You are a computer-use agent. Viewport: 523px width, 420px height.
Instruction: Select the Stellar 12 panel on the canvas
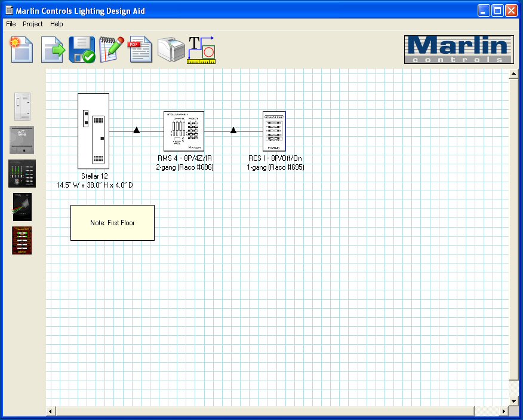[x=93, y=131]
